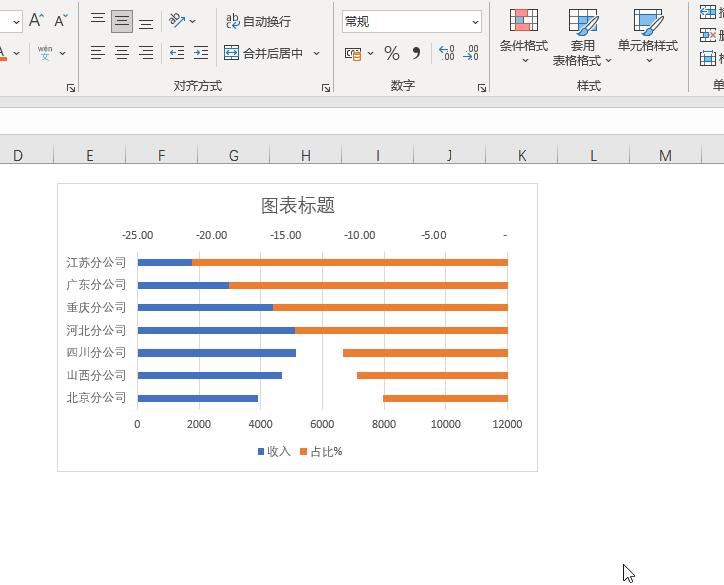The width and height of the screenshot is (724, 585).
Task: Click the accounting number format icon
Action: 353,54
